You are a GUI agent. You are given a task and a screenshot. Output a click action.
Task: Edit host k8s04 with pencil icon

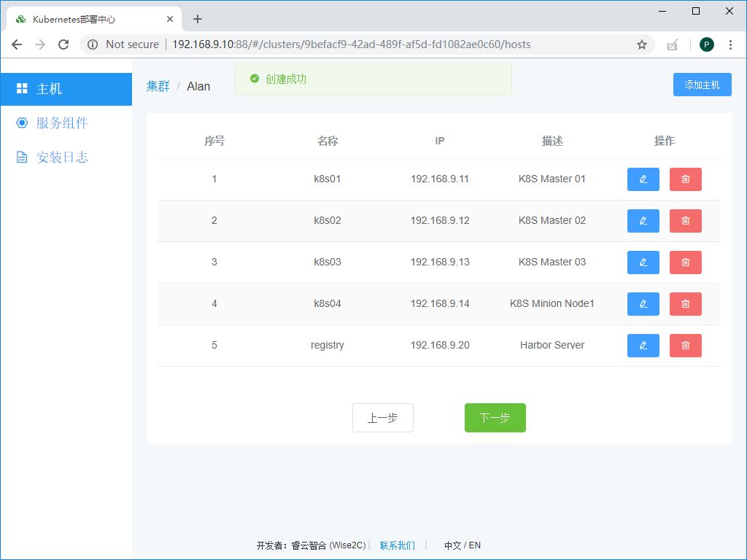(643, 304)
